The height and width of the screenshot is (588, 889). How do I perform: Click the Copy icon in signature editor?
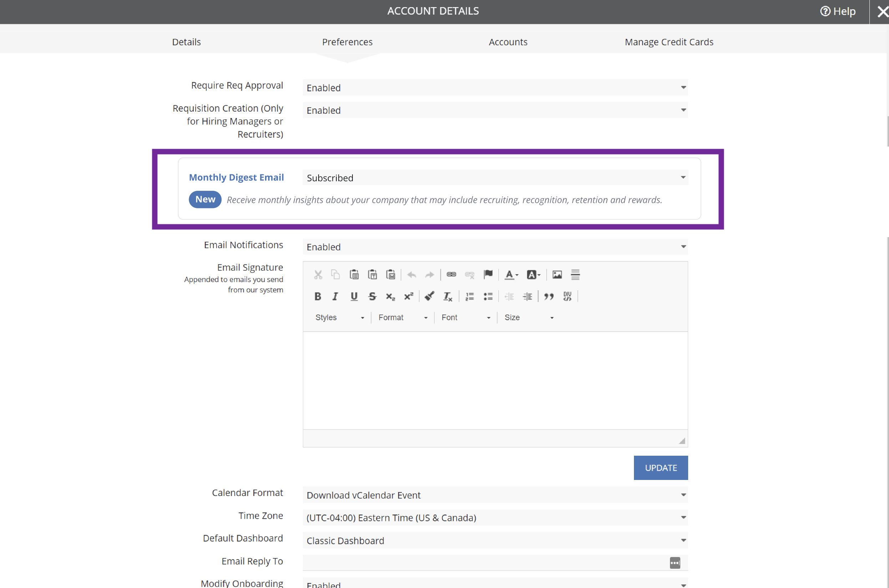[x=336, y=275]
